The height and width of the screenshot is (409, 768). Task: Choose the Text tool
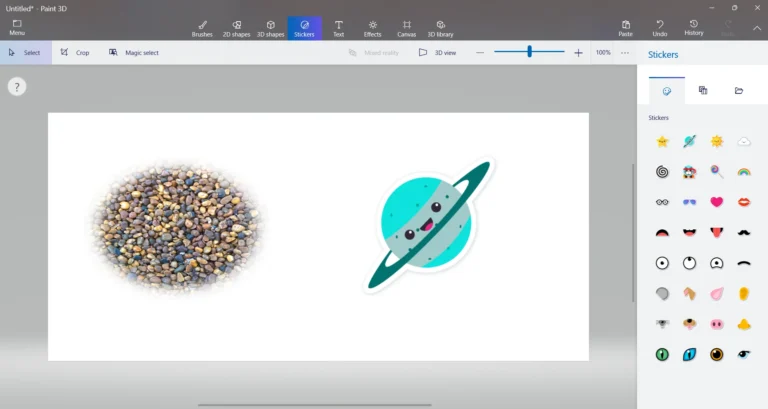(x=338, y=28)
